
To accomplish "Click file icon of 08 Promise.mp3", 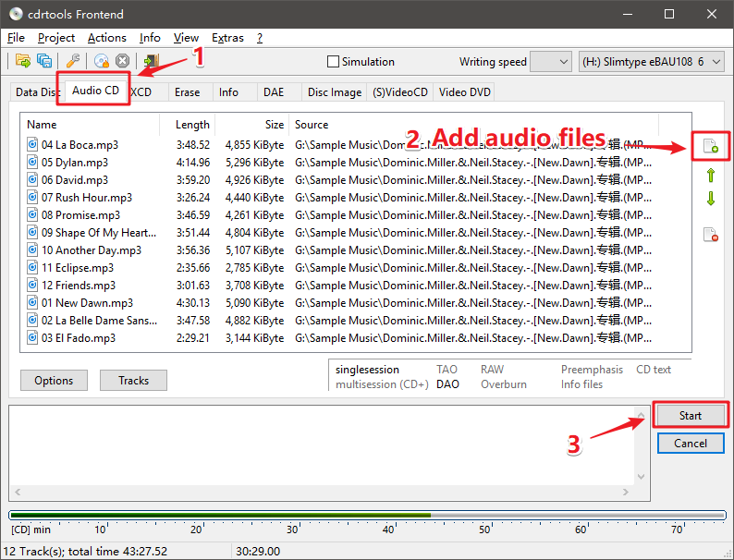I will 32,214.
